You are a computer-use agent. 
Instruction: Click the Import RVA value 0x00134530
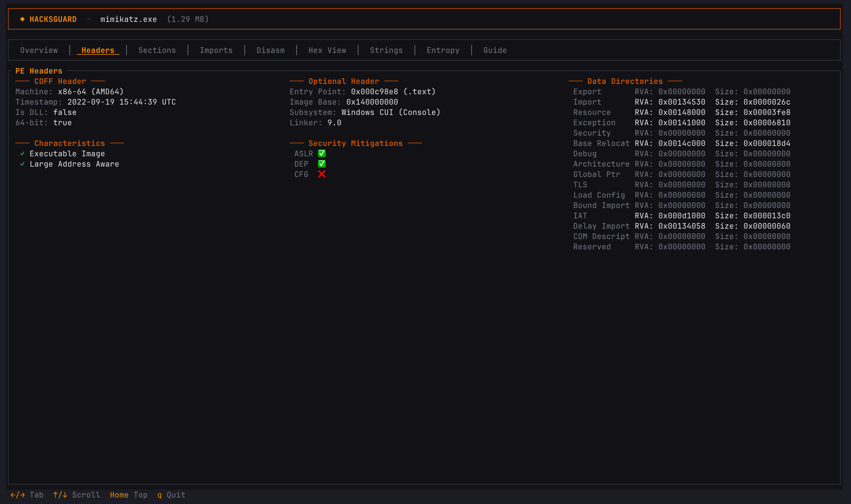point(682,102)
